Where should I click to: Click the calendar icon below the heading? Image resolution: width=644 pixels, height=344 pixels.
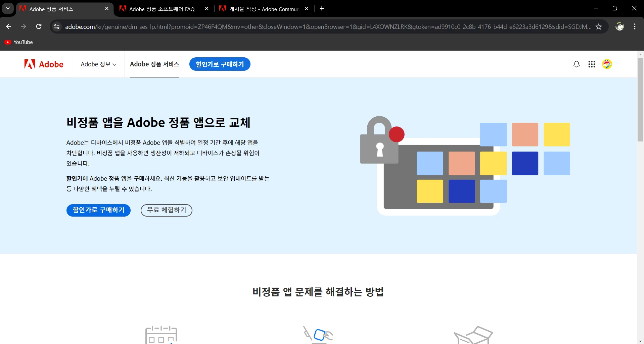(161, 335)
